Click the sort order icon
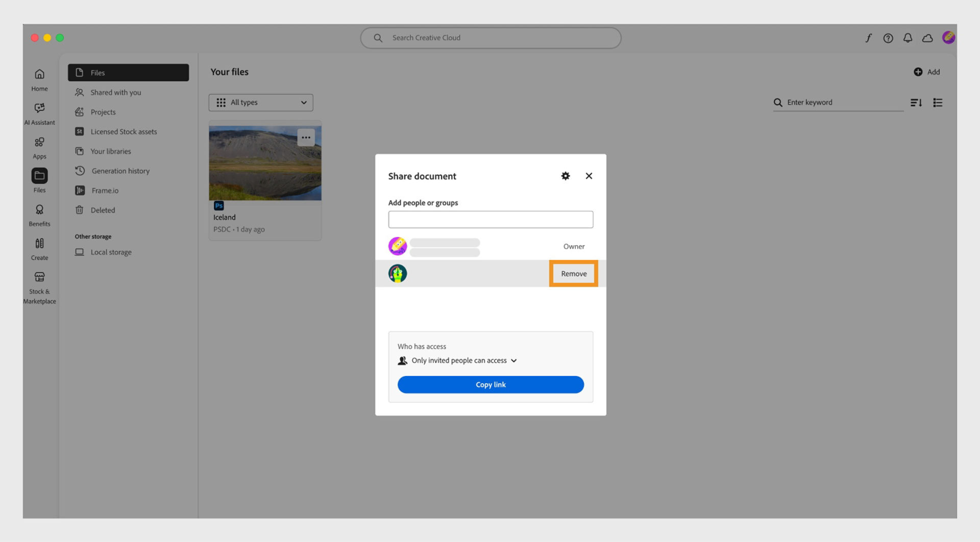980x542 pixels. tap(916, 103)
